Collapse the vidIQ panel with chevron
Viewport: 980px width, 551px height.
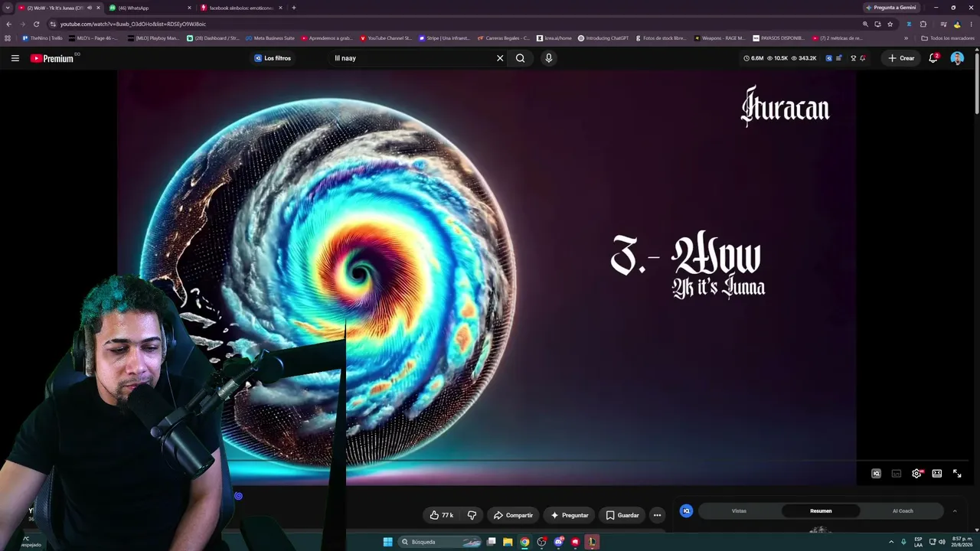point(955,511)
